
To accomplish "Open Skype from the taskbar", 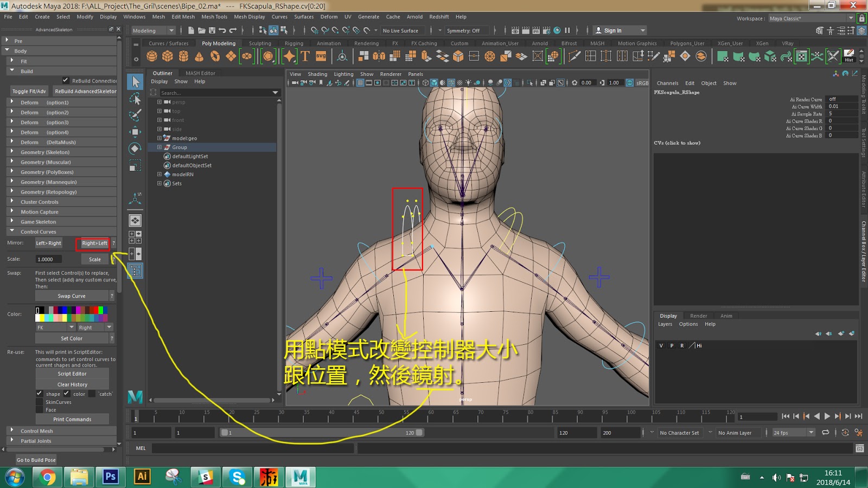I will (237, 477).
